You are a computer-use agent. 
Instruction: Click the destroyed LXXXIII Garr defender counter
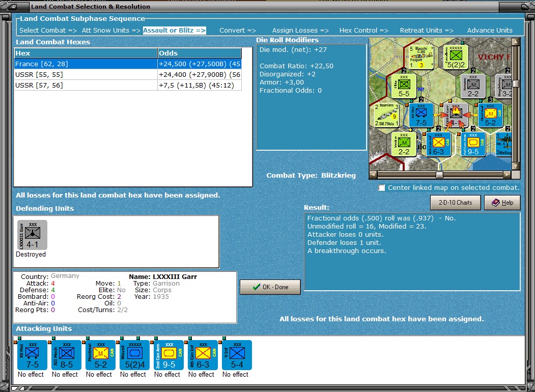(x=32, y=233)
